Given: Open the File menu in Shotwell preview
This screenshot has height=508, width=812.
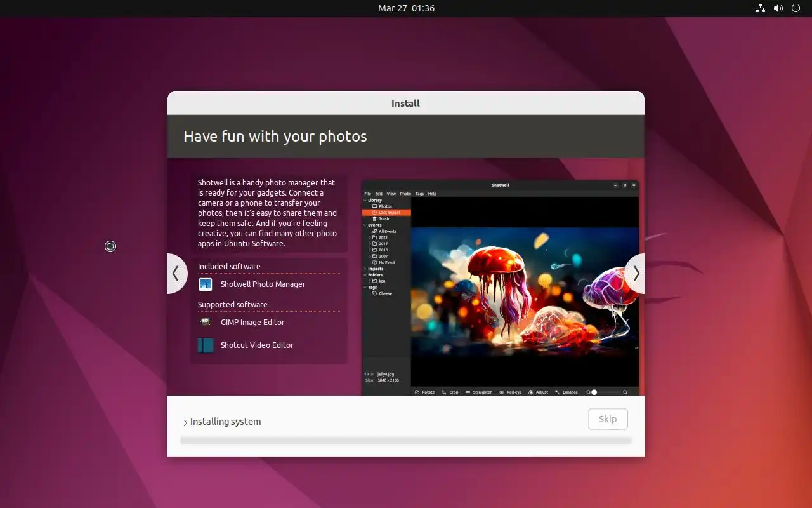Looking at the screenshot, I should click(368, 194).
